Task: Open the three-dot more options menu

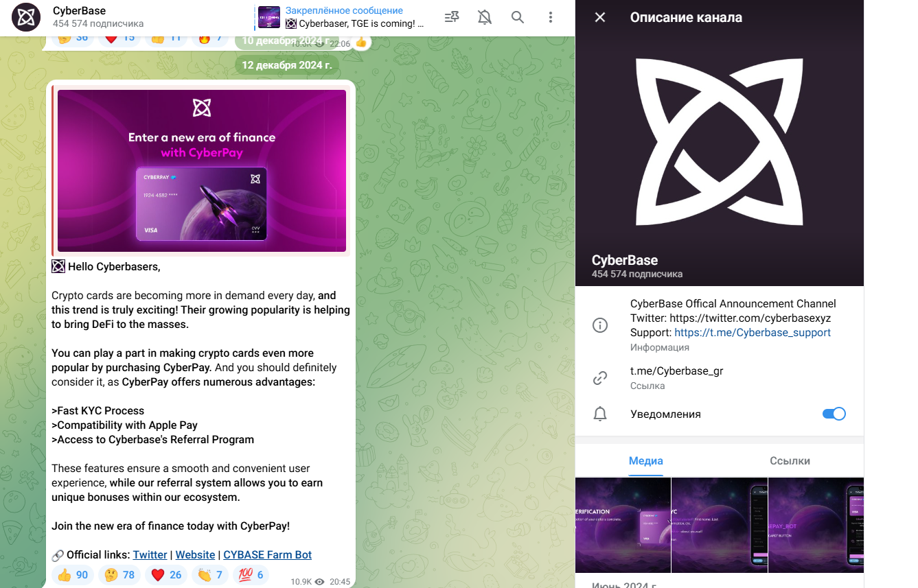Action: [551, 17]
